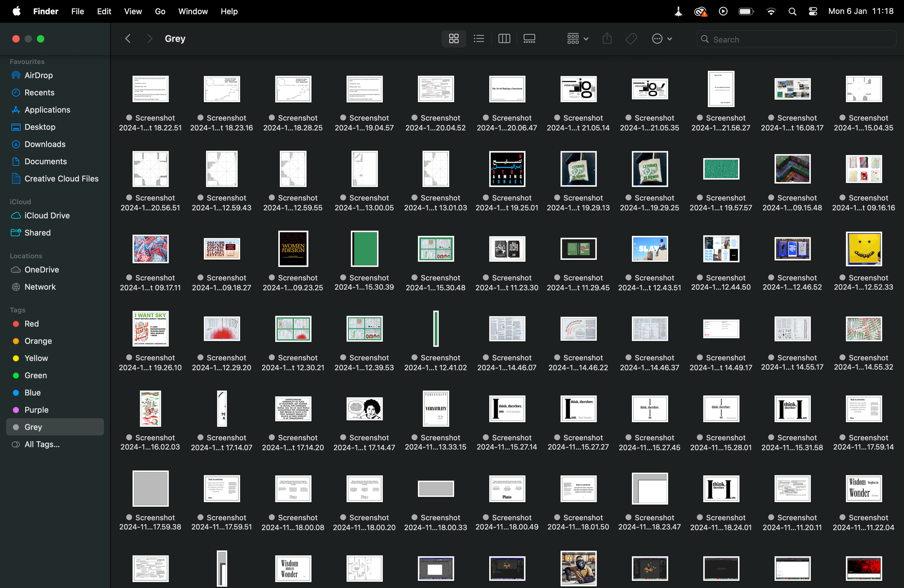
Task: Click file name 2024-1...12.29.20
Action: 221,367
